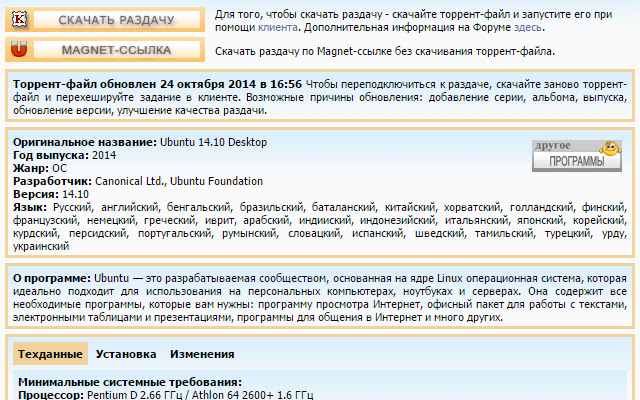Viewport: 640px width, 400px height.
Task: Switch to the Установка tab
Action: coord(126,354)
